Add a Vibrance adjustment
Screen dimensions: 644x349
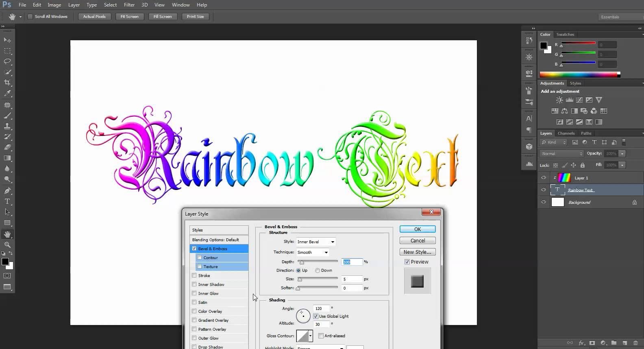pos(599,100)
